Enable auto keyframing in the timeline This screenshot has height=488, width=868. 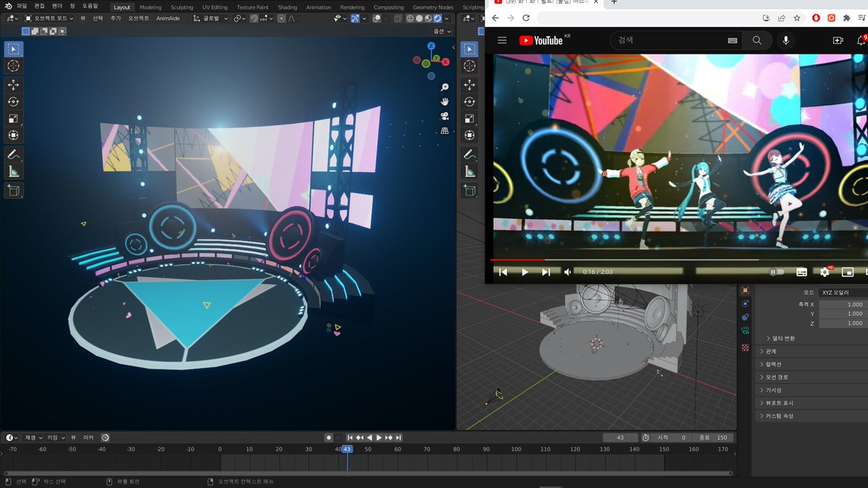point(328,437)
